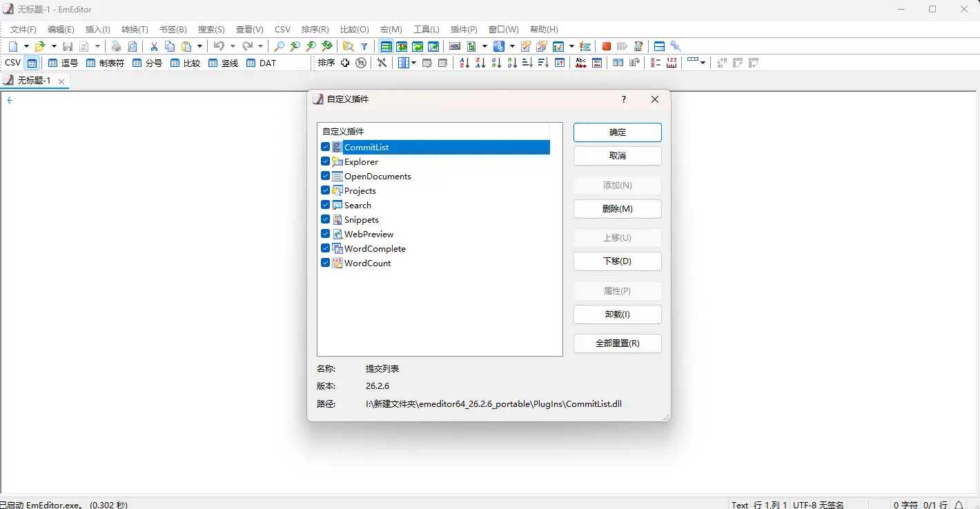Expand the column-selection dropdown arrow in CSV toolbar
This screenshot has width=980, height=509.
tap(413, 63)
